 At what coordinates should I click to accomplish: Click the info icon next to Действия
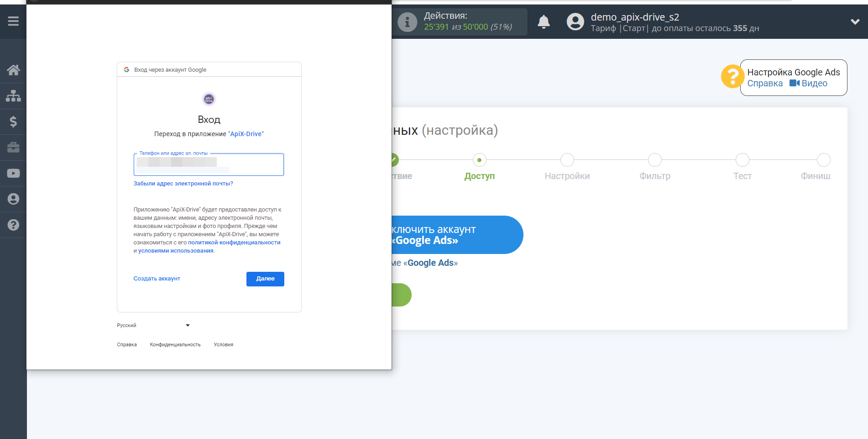coord(407,22)
